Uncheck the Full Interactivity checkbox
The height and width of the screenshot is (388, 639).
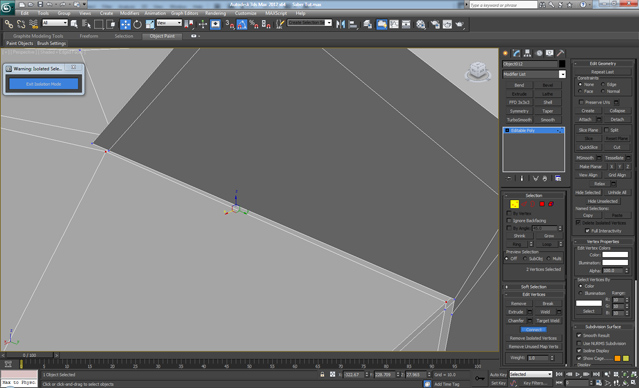[587, 231]
